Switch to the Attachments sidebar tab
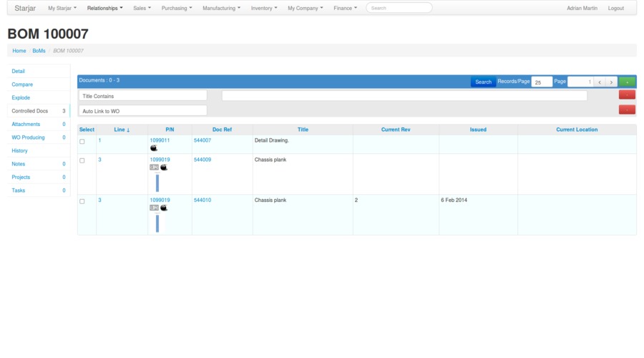Image resolution: width=644 pixels, height=358 pixels. tap(26, 124)
